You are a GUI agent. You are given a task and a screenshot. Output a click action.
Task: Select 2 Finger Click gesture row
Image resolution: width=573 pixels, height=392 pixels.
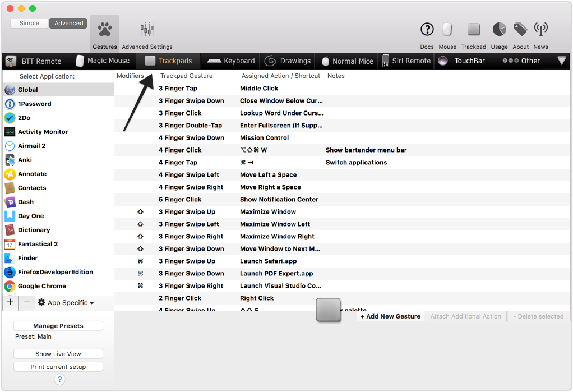(x=342, y=298)
